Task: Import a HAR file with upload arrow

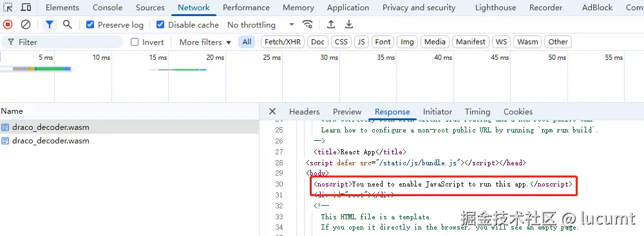Action: (330, 24)
